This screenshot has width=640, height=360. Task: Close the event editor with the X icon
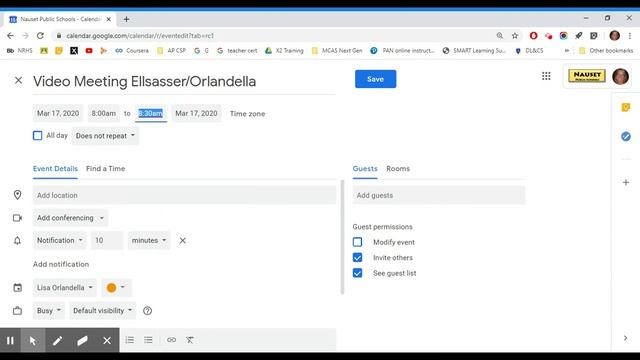coord(18,80)
